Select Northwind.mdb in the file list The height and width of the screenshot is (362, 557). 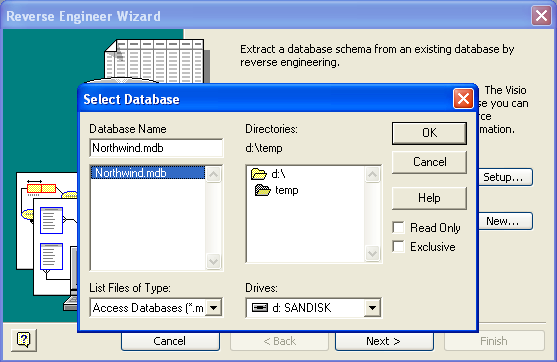(x=148, y=173)
